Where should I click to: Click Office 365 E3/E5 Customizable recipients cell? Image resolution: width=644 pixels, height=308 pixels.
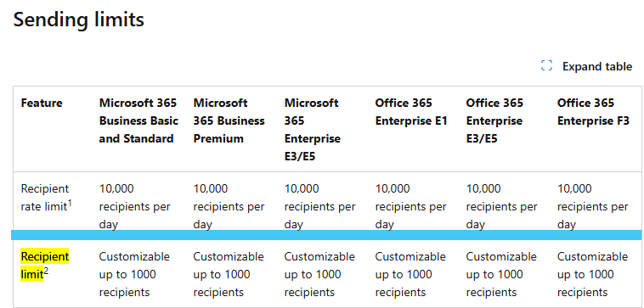click(x=501, y=274)
